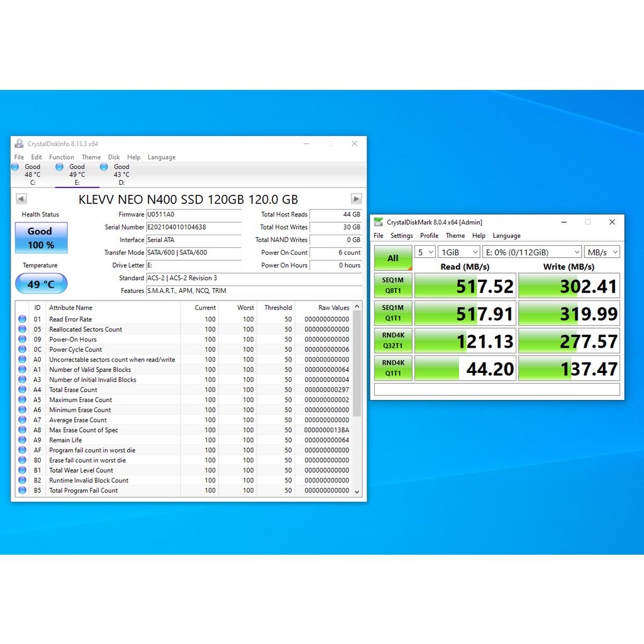Start the SEQ1M Q8T1 test
This screenshot has width=644, height=644.
coord(393,286)
